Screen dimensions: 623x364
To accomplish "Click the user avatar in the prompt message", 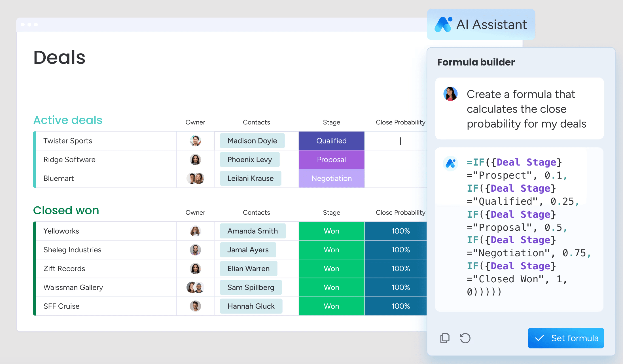I will (x=450, y=94).
